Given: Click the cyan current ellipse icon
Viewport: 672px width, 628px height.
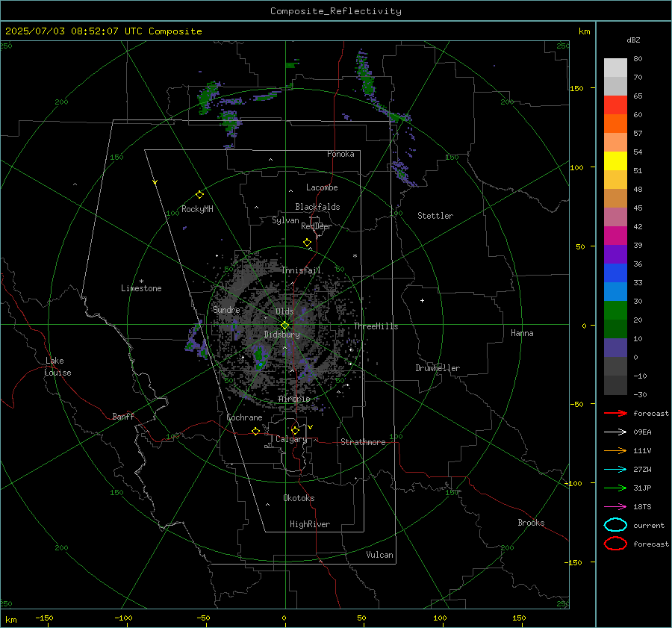Looking at the screenshot, I should click(x=615, y=525).
